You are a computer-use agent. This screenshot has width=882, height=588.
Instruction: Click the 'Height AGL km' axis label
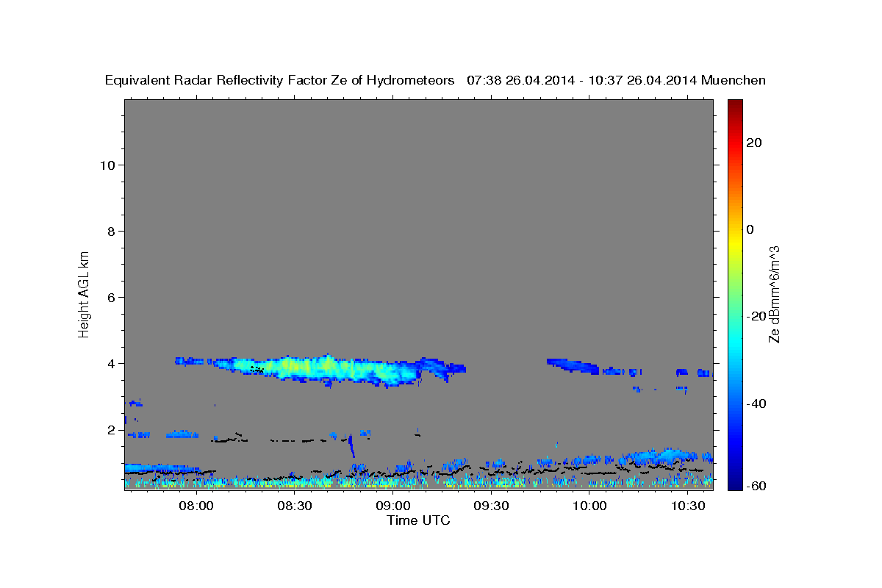[84, 293]
